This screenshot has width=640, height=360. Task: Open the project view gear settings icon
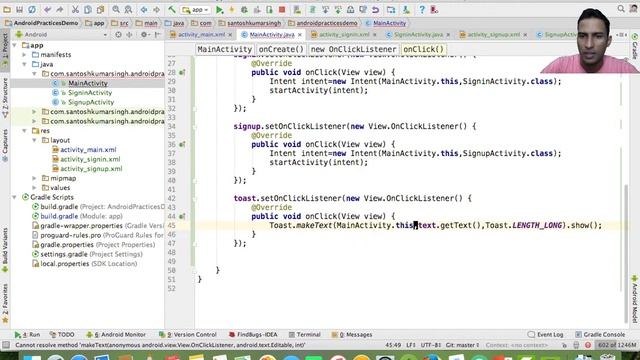click(144, 35)
